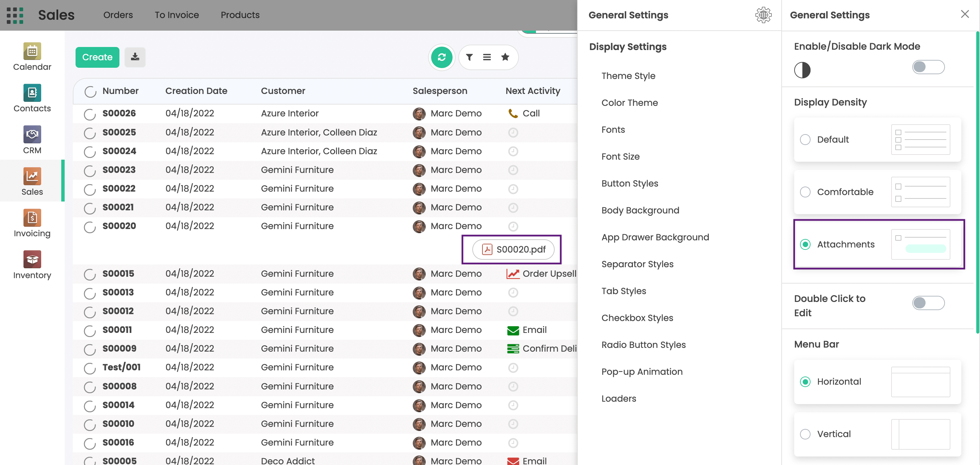
Task: Open the filter funnel icon
Action: coord(469,57)
